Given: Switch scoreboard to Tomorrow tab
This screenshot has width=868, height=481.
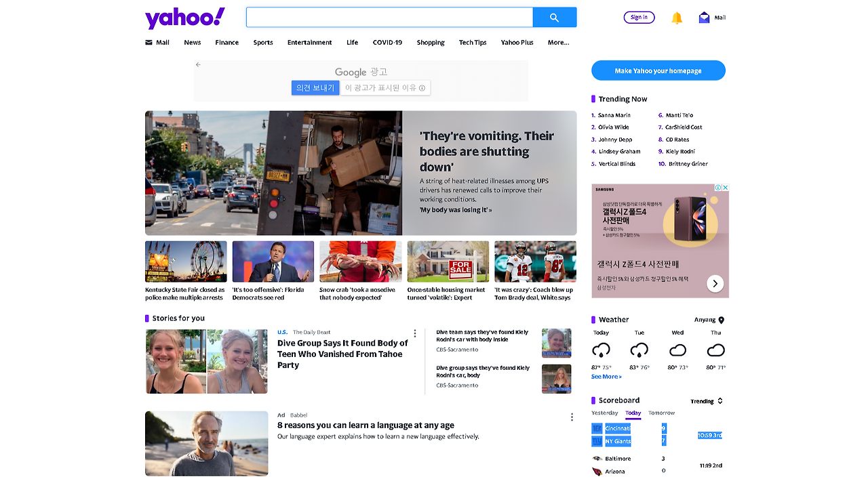Looking at the screenshot, I should pyautogui.click(x=662, y=413).
